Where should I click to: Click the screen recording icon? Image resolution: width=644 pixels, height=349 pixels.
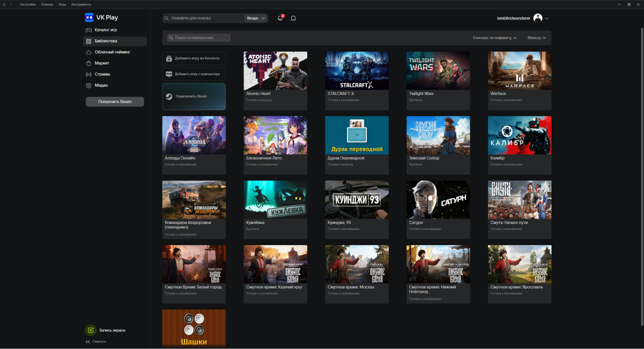91,330
